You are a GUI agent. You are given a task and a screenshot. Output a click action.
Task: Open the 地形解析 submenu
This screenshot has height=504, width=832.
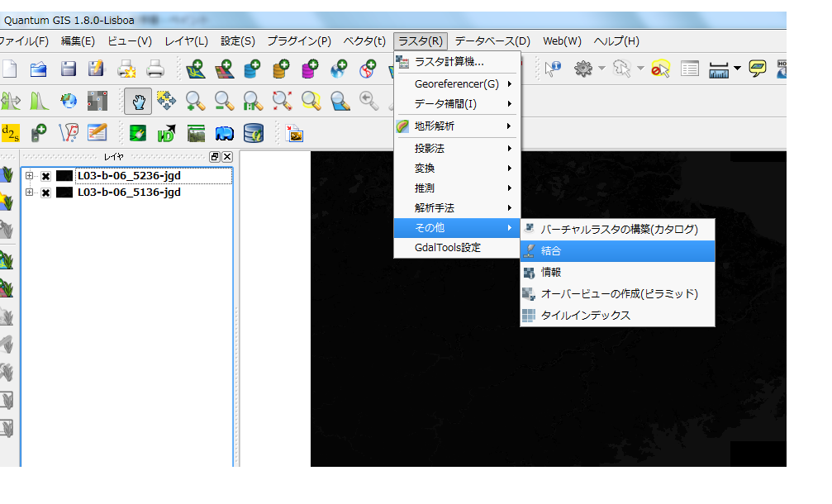[457, 126]
